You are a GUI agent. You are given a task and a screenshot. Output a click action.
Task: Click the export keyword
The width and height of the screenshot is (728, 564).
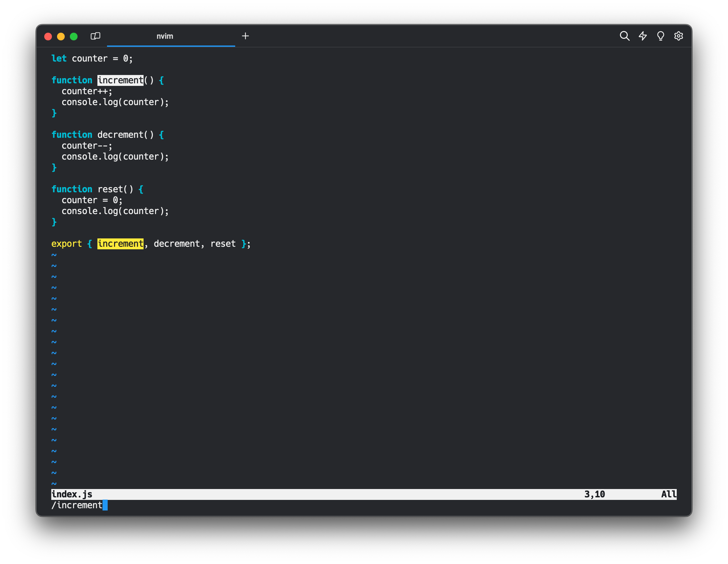(x=66, y=244)
